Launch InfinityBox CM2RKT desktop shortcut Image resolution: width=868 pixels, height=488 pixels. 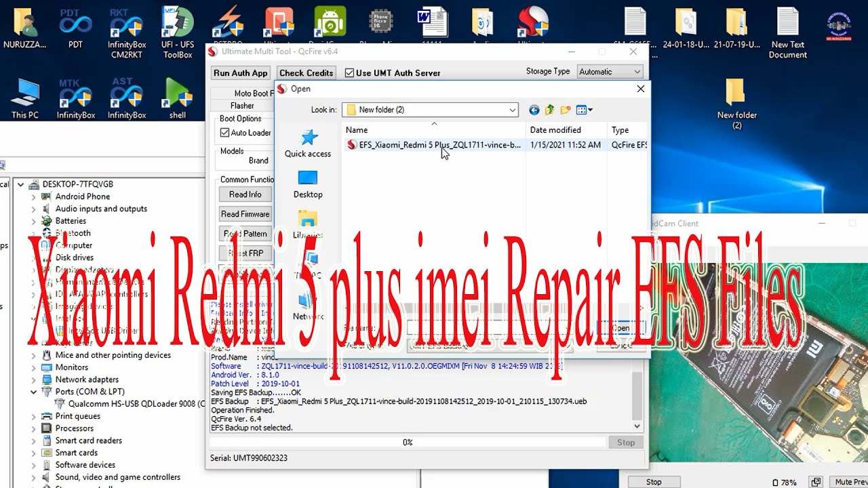pyautogui.click(x=127, y=33)
